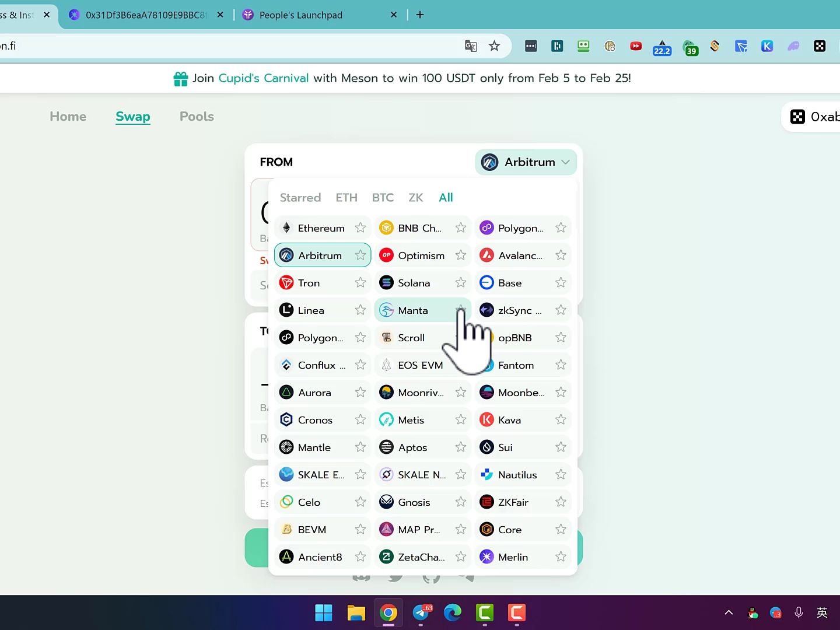
Task: Open File Explorer from taskbar
Action: (x=356, y=612)
